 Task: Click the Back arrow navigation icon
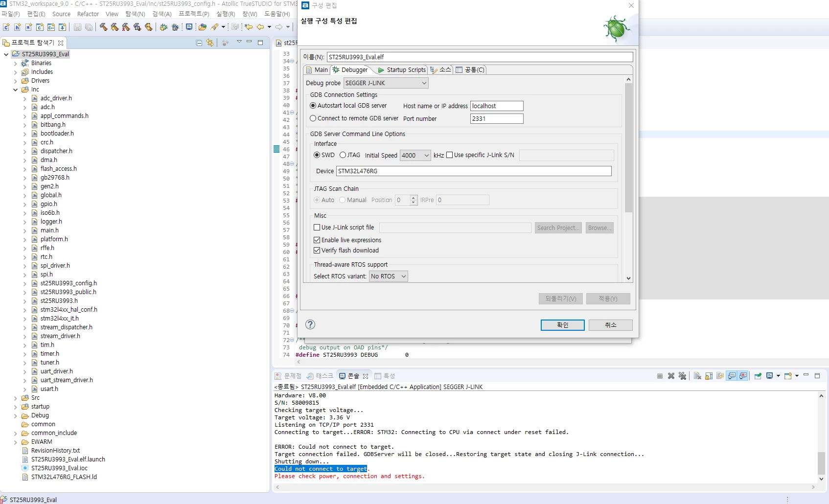click(260, 27)
